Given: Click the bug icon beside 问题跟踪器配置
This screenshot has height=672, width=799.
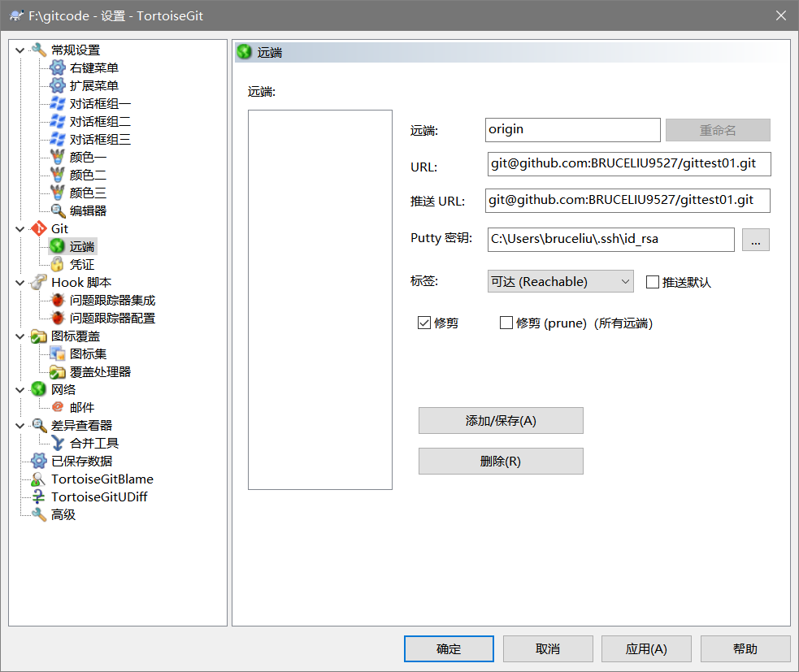Looking at the screenshot, I should coord(58,318).
